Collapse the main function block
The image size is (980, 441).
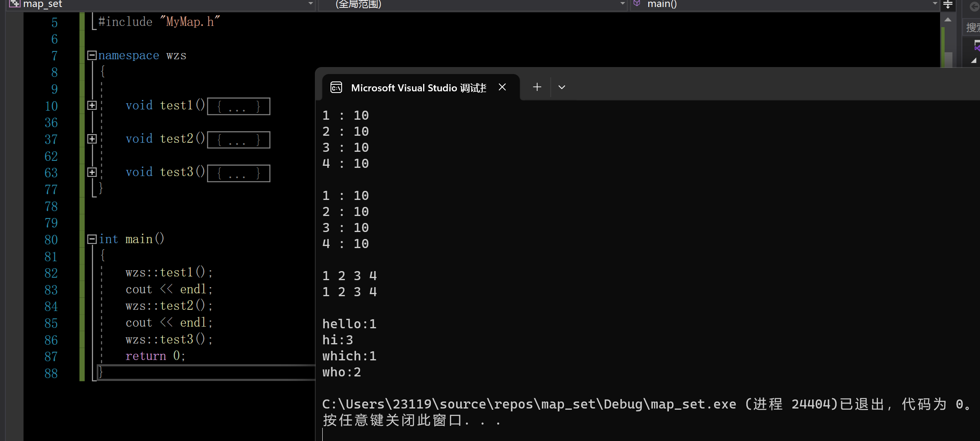pos(92,239)
